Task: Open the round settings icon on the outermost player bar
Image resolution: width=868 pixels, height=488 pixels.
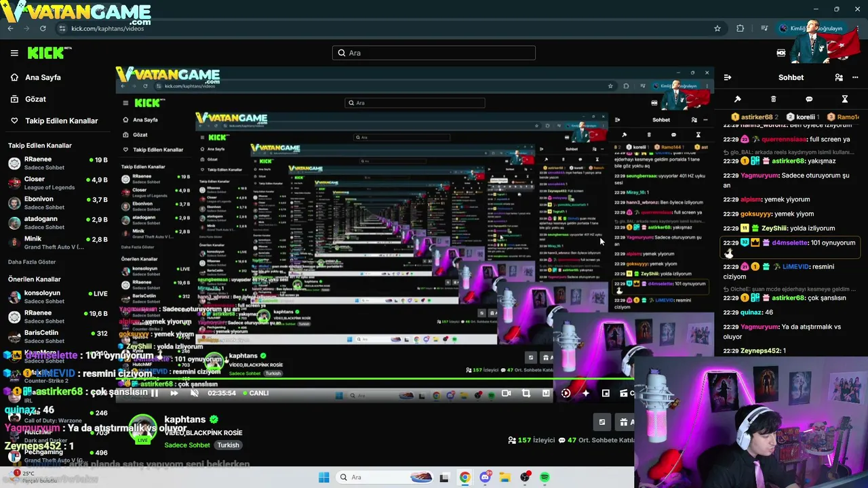Action: point(566,393)
